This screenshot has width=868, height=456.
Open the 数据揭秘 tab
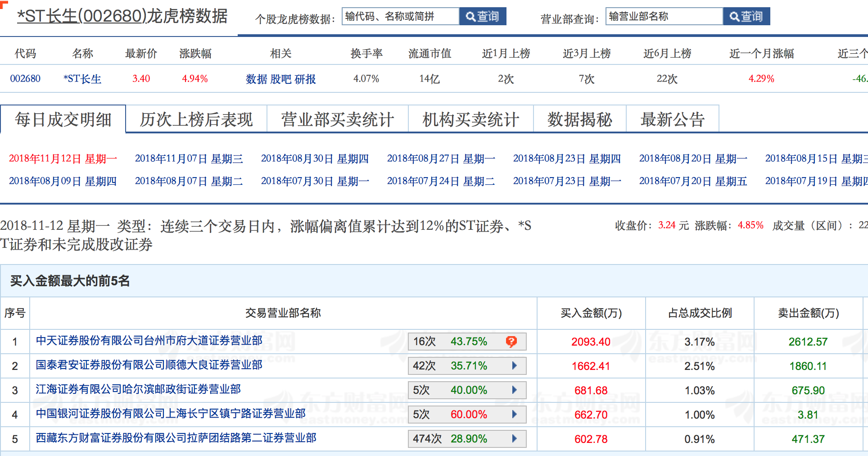coord(580,120)
